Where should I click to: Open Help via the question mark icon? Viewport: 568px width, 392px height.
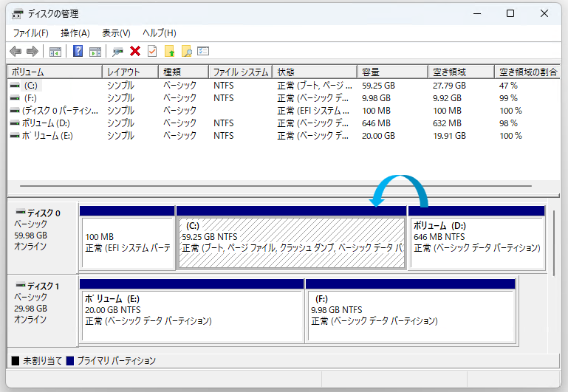tap(78, 51)
